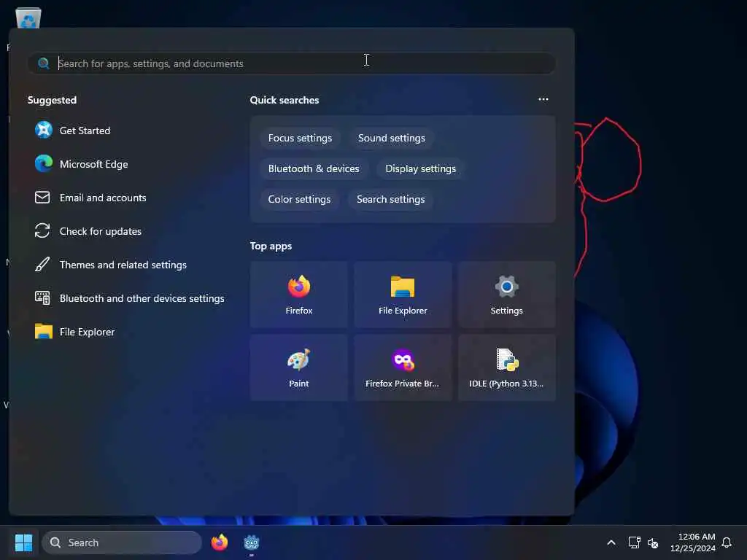Click the Windows Start button

tap(23, 542)
